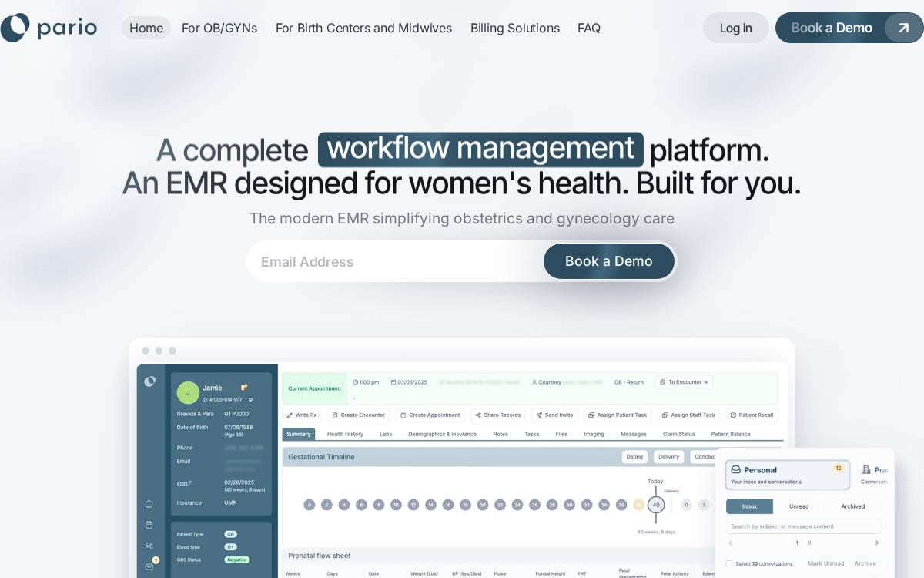
Task: Click 'Gestational Timeline' heading
Action: pyautogui.click(x=321, y=457)
